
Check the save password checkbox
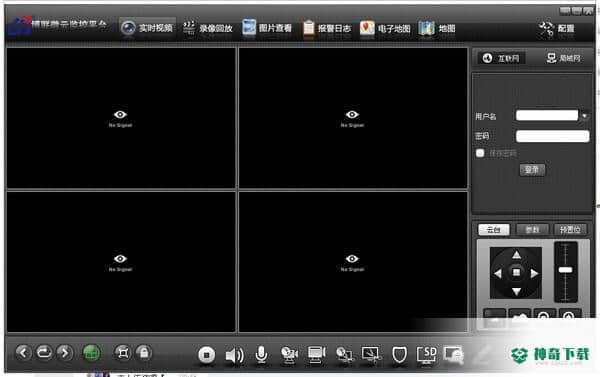(480, 153)
